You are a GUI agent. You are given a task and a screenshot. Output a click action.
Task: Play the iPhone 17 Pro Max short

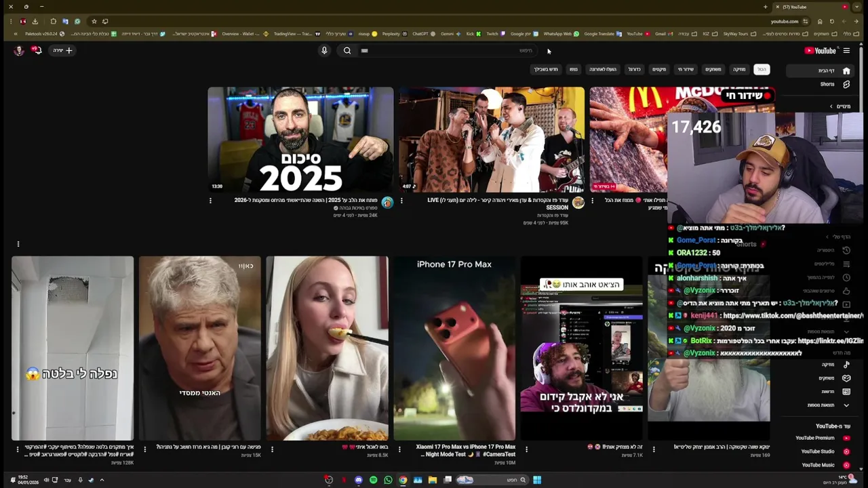pyautogui.click(x=454, y=348)
